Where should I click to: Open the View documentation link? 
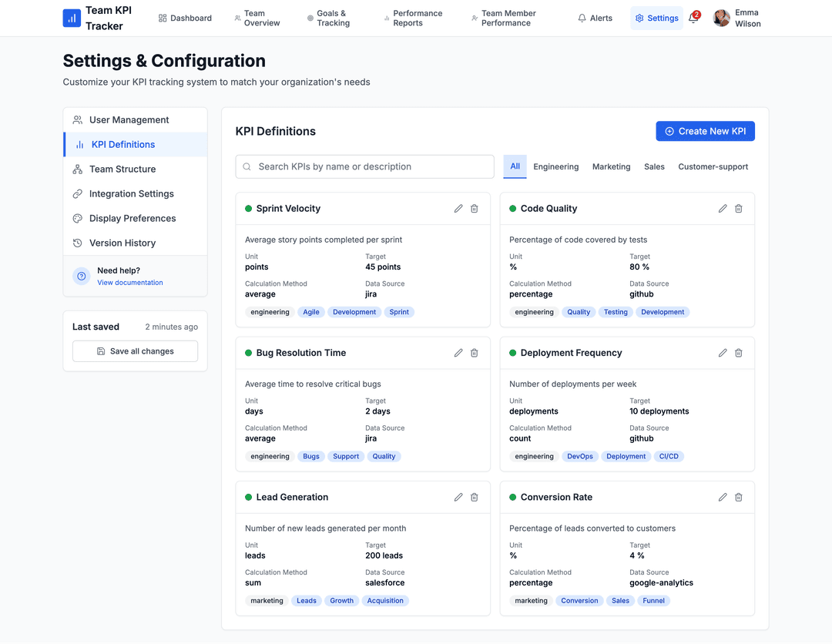tap(129, 283)
